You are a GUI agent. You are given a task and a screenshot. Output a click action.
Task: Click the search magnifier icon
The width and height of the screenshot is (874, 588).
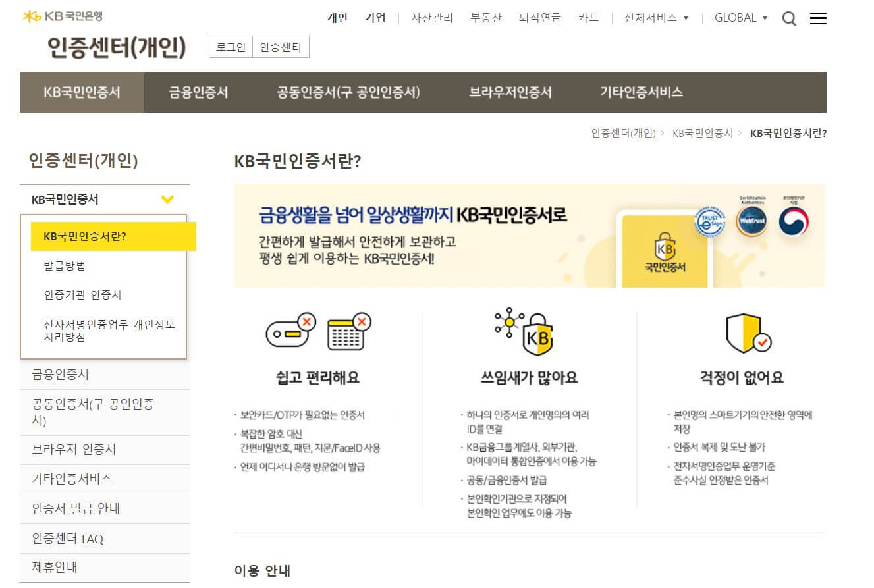pyautogui.click(x=789, y=18)
